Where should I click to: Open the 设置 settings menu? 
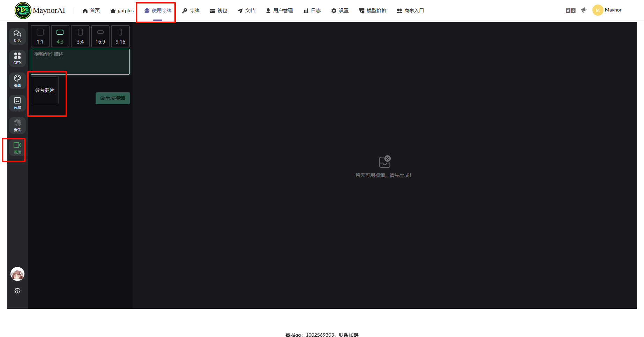[340, 11]
